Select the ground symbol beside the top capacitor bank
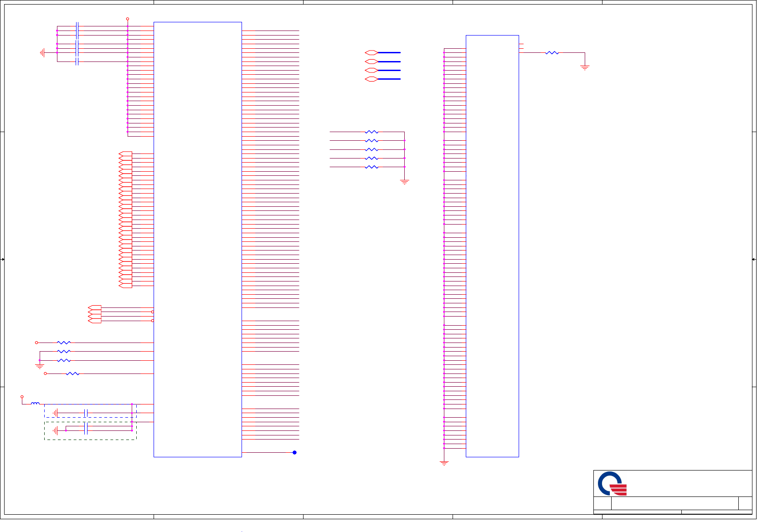 [x=42, y=53]
